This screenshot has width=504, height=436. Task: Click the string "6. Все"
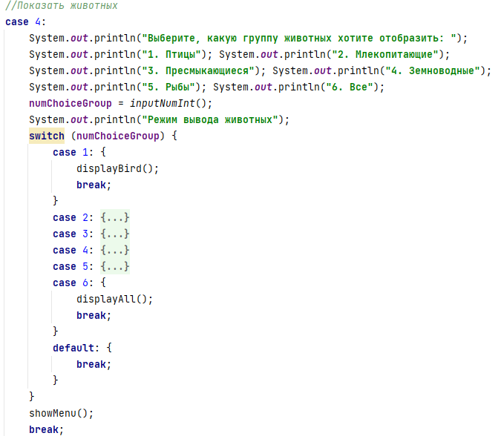pos(350,87)
